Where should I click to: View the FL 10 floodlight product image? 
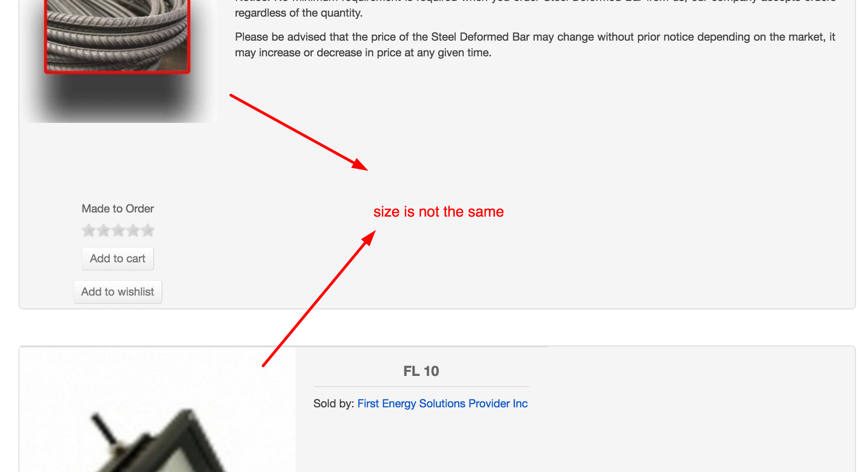click(157, 410)
